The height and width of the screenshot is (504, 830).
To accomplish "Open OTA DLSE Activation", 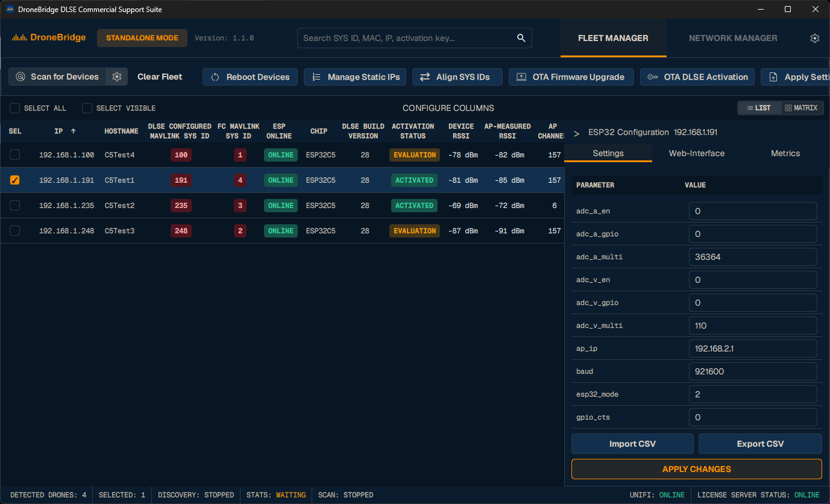I will pyautogui.click(x=697, y=77).
